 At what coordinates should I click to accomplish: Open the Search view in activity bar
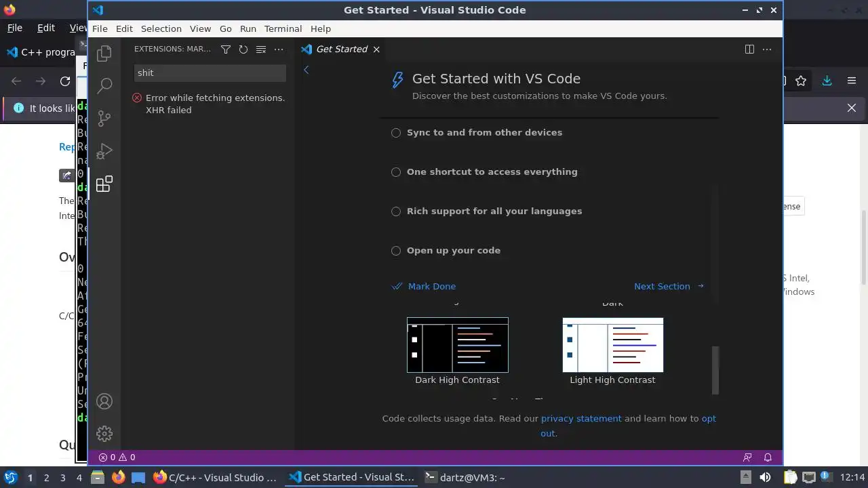point(104,86)
